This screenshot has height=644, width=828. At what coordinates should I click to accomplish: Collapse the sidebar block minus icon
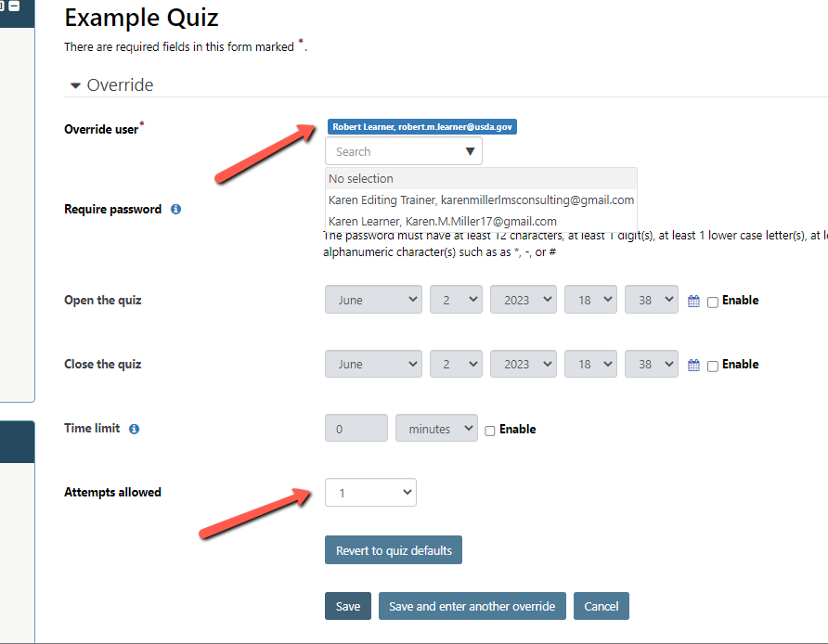click(14, 6)
